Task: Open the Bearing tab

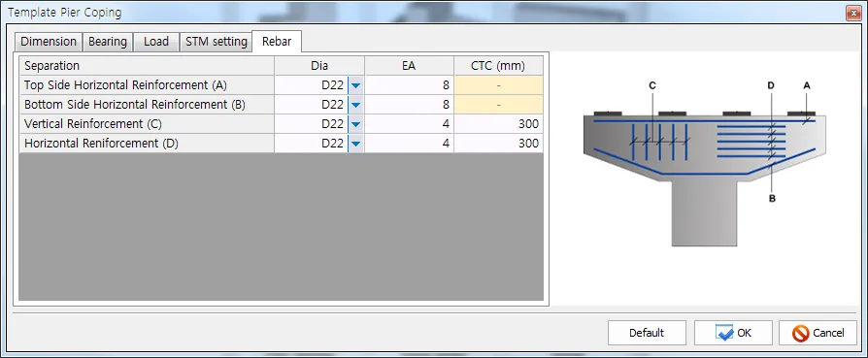Action: [x=108, y=42]
